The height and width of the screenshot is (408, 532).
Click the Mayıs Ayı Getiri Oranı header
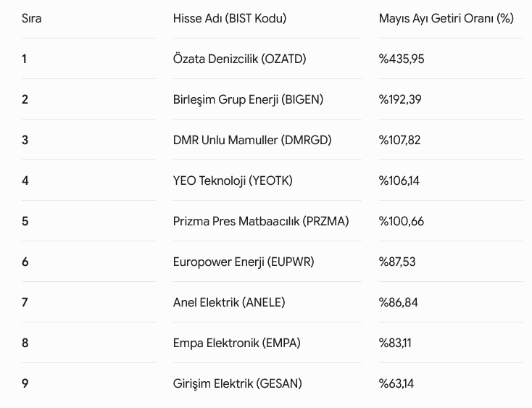(446, 18)
